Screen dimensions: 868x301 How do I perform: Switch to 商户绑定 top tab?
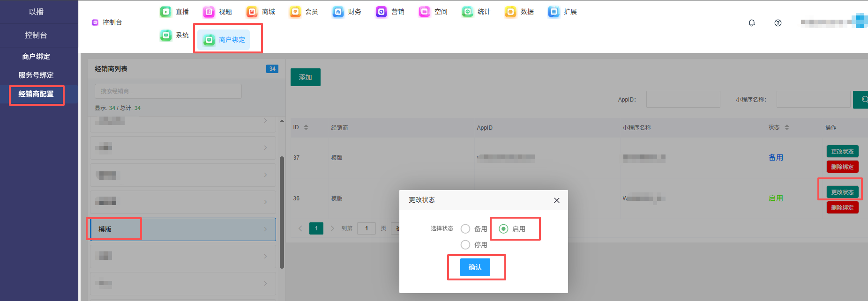click(224, 40)
